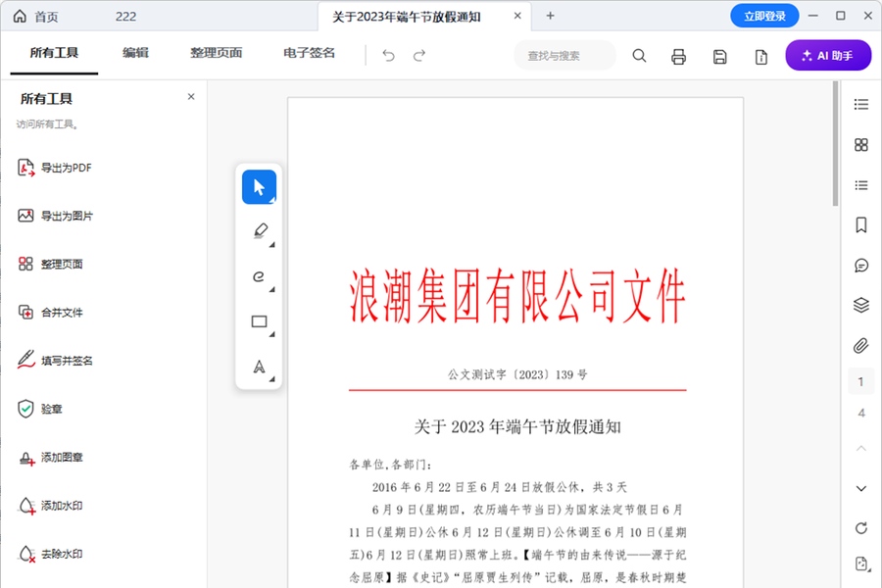Click the title 关于 2023 年端午节放假通知
Viewport: 882px width, 588px height.
(x=517, y=426)
